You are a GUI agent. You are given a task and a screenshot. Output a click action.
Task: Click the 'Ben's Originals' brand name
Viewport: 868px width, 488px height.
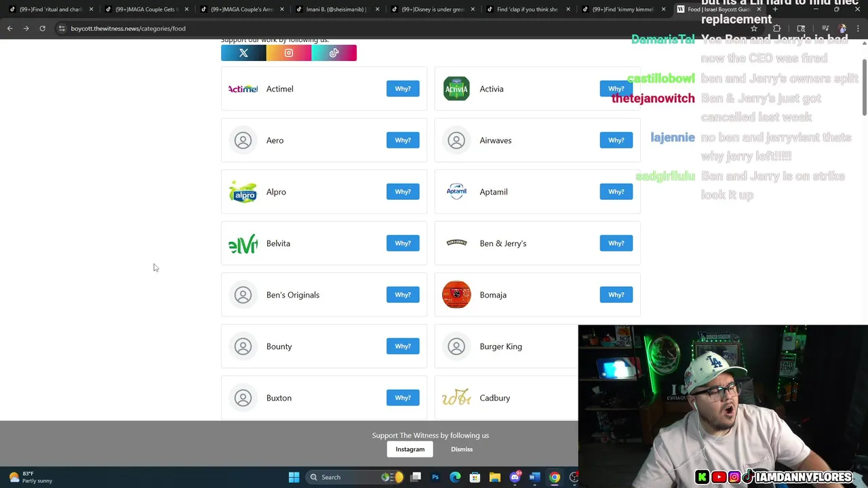click(x=293, y=295)
